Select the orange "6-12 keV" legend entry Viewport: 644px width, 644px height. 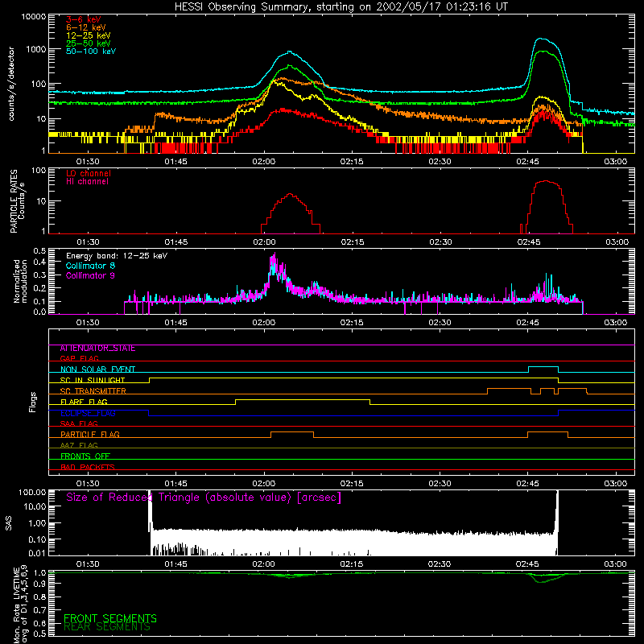pos(86,27)
